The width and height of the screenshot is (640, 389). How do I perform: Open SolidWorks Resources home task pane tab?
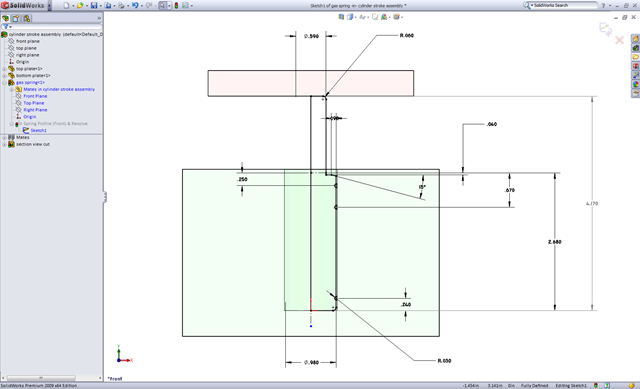(636, 39)
